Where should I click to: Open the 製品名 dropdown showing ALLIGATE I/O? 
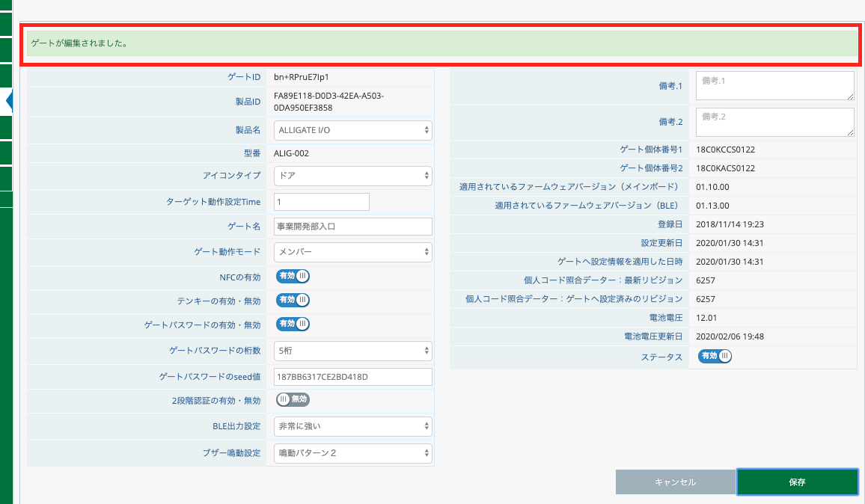(353, 130)
